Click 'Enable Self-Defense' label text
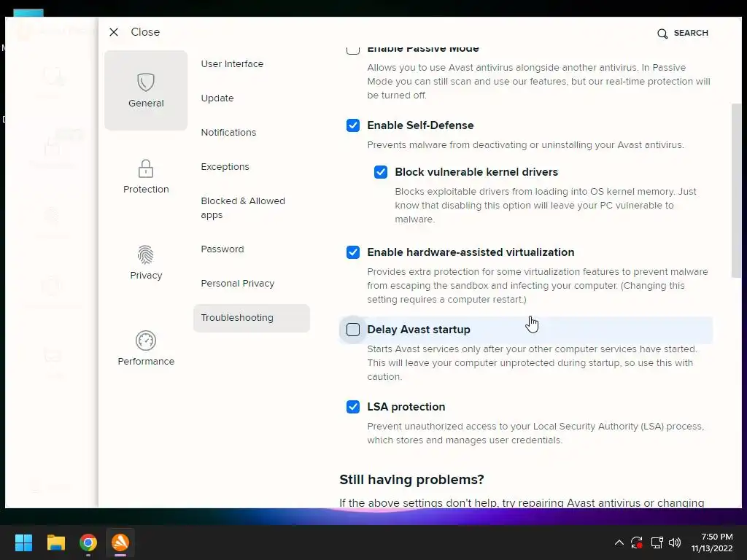The height and width of the screenshot is (560, 747). [420, 125]
